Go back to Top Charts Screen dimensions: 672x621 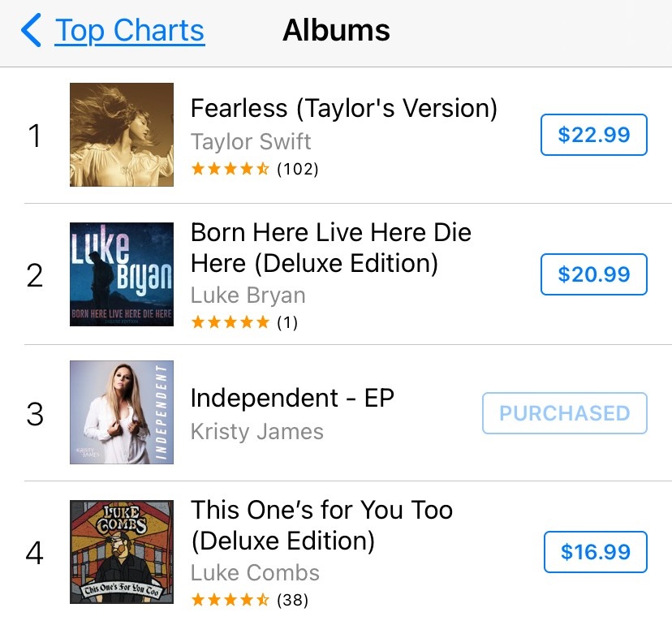click(129, 31)
